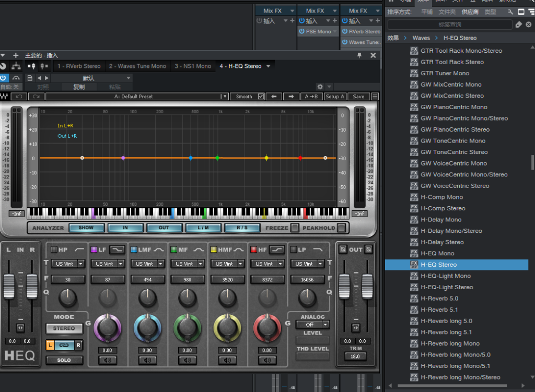The width and height of the screenshot is (535, 392).
Task: Open first Mix FX dropdown arrow
Action: coord(292,11)
